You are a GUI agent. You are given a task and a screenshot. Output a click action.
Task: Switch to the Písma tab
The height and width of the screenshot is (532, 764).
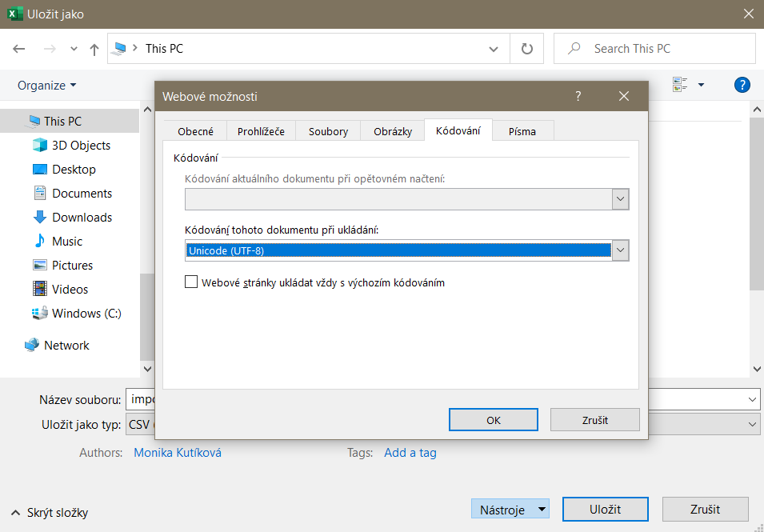coord(522,131)
